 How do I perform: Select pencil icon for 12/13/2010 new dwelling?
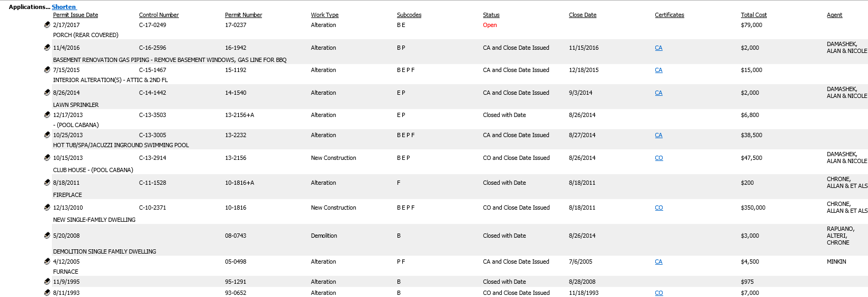coord(47,207)
